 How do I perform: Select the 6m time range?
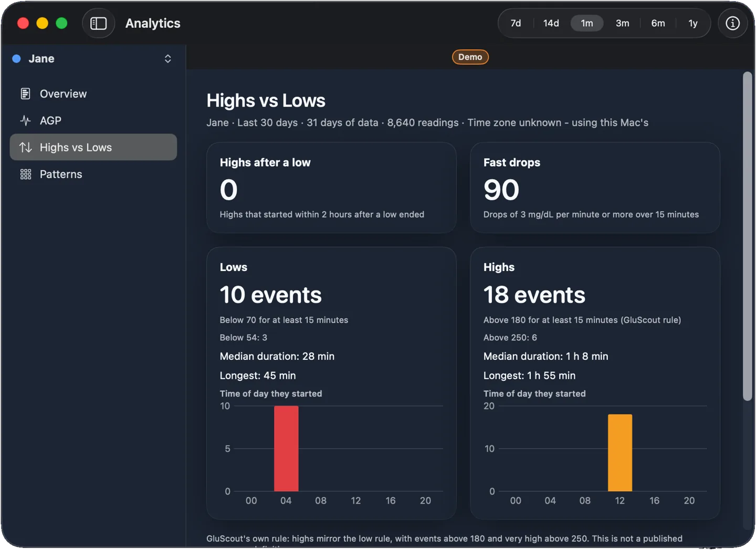tap(658, 23)
